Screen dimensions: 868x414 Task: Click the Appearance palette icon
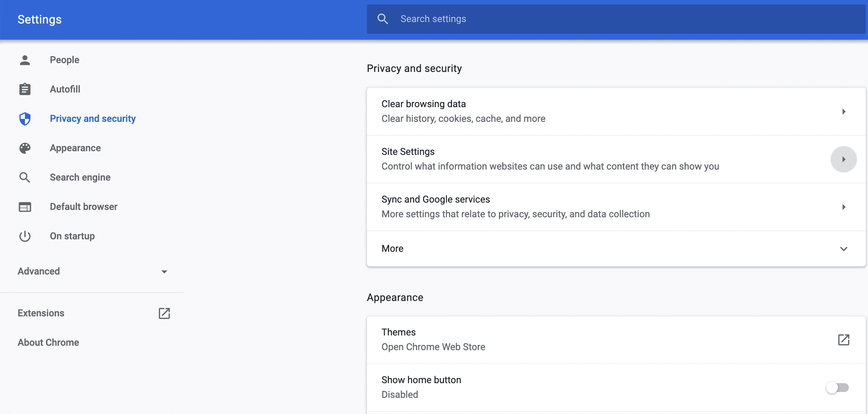tap(25, 148)
